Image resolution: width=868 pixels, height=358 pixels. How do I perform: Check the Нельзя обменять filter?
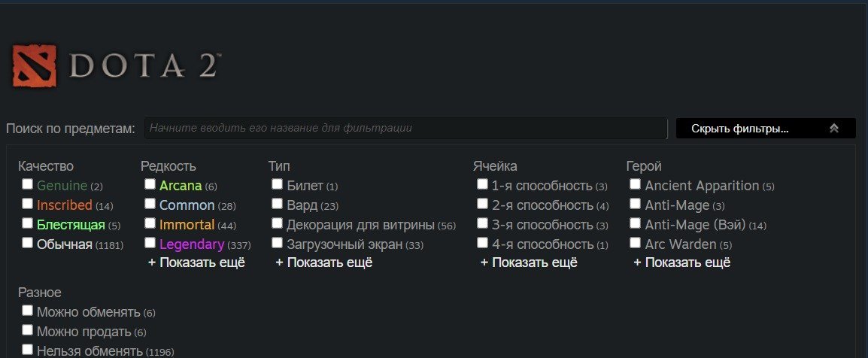27,349
